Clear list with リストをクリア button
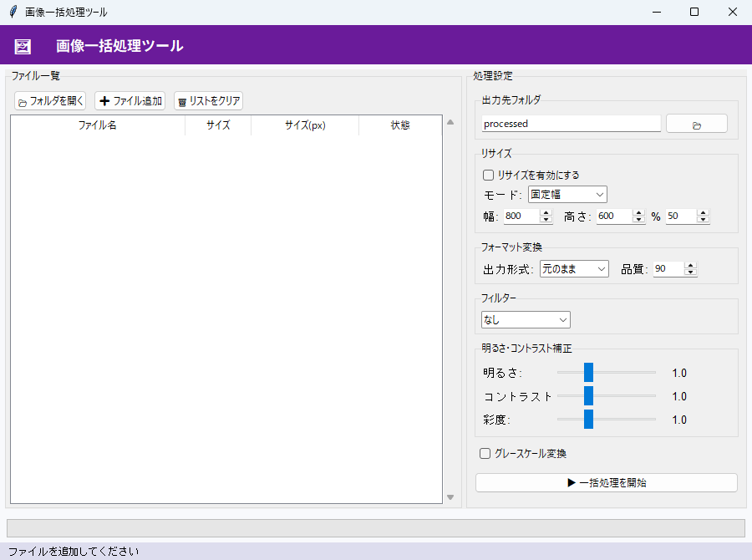 pyautogui.click(x=209, y=101)
